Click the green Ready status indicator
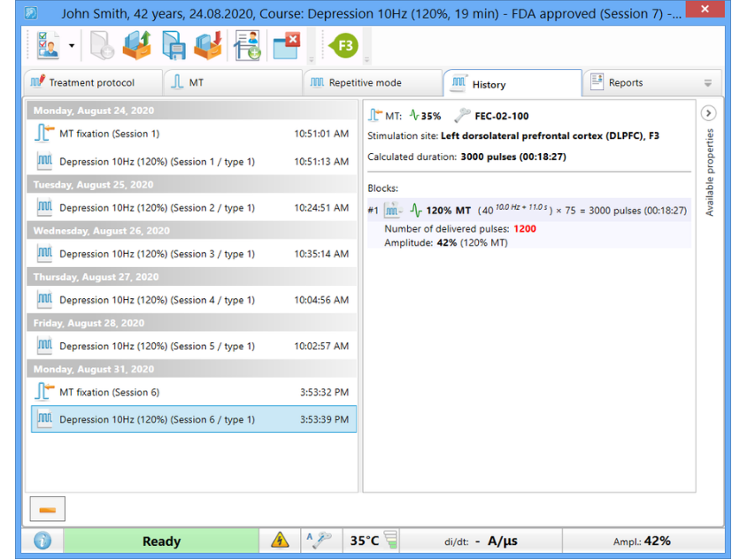Image resolution: width=732 pixels, height=560 pixels. click(x=161, y=541)
